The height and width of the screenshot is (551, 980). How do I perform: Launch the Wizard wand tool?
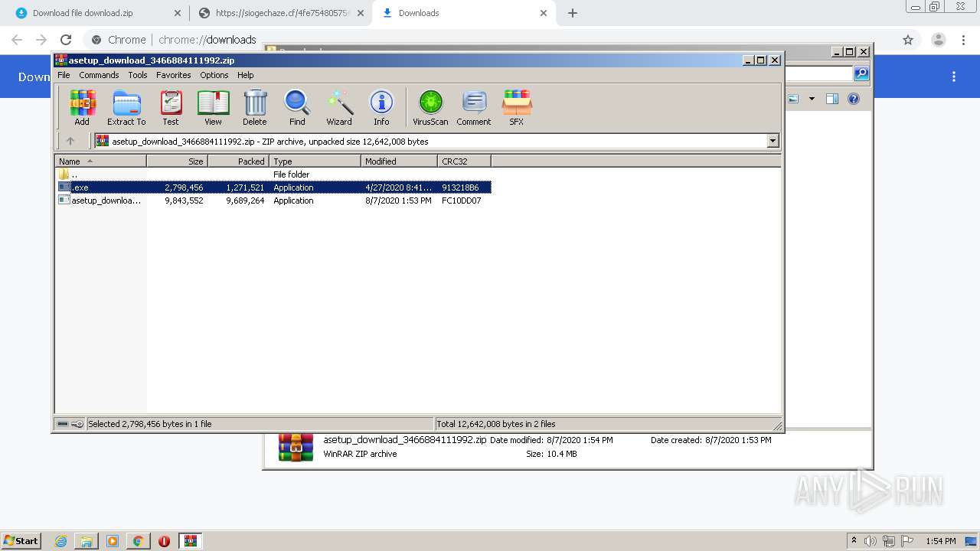pos(339,108)
